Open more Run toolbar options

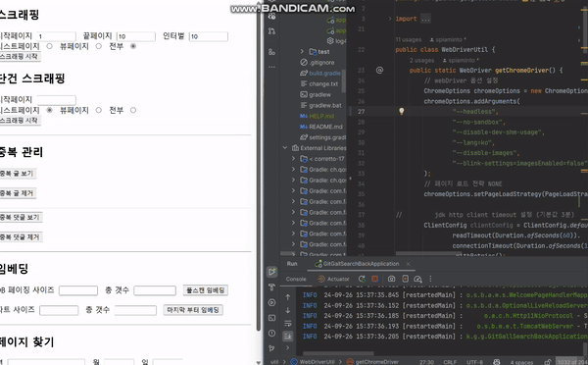(x=430, y=279)
